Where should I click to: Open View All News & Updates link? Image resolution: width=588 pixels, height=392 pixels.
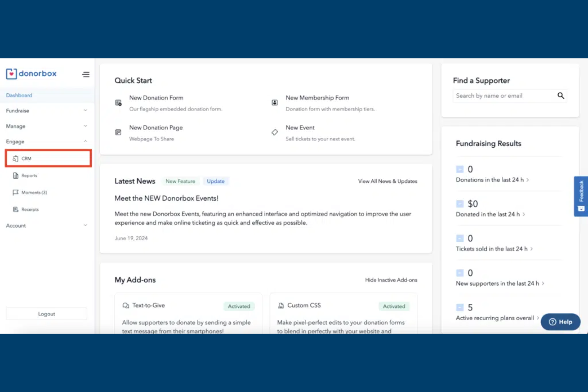click(x=388, y=181)
